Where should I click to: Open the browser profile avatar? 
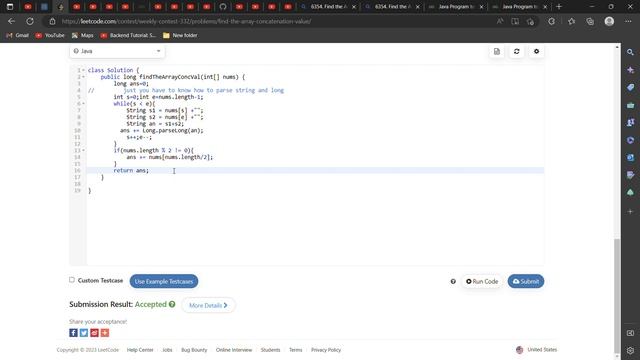tap(609, 21)
